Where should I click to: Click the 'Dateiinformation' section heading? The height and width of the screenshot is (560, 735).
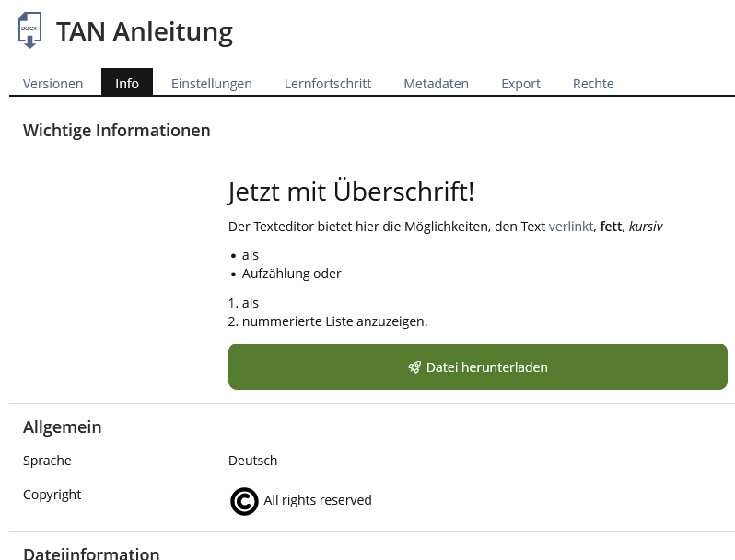pyautogui.click(x=91, y=553)
